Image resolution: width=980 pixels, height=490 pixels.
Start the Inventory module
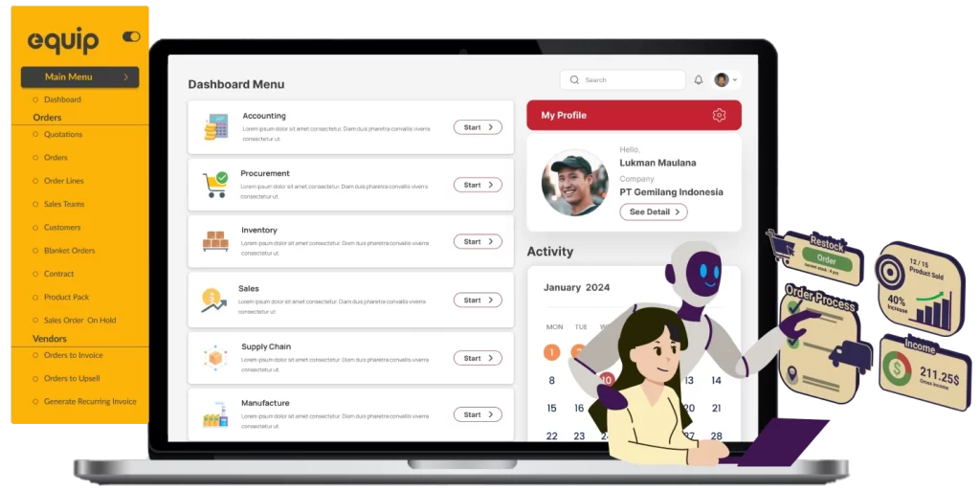(x=478, y=241)
